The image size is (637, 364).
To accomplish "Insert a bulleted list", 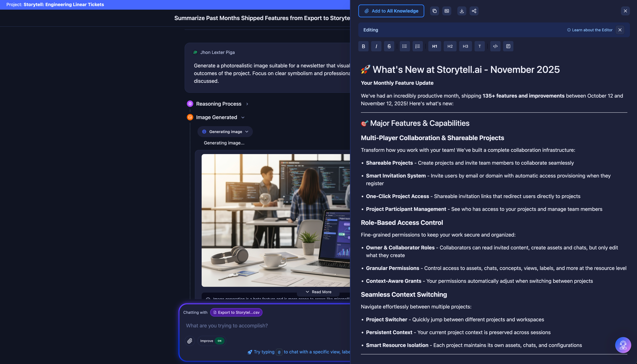I will coord(405,46).
